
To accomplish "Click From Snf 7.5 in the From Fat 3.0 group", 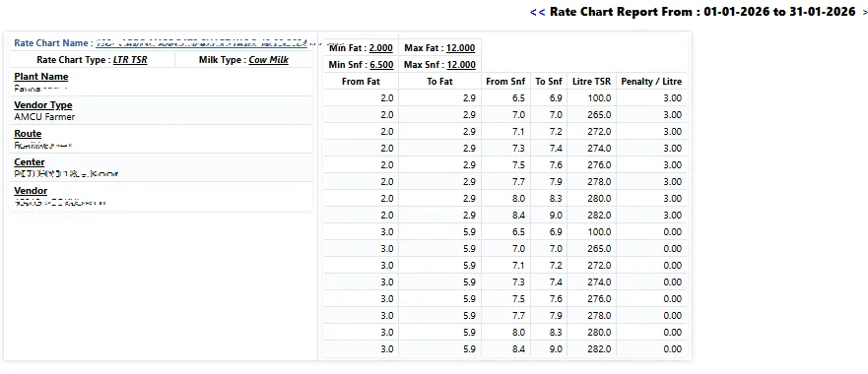I will click(x=518, y=299).
